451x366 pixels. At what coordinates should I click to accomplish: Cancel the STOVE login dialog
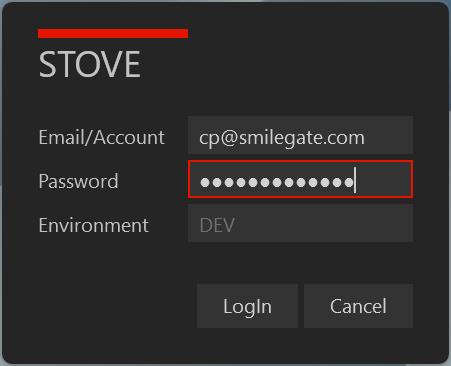(x=358, y=306)
